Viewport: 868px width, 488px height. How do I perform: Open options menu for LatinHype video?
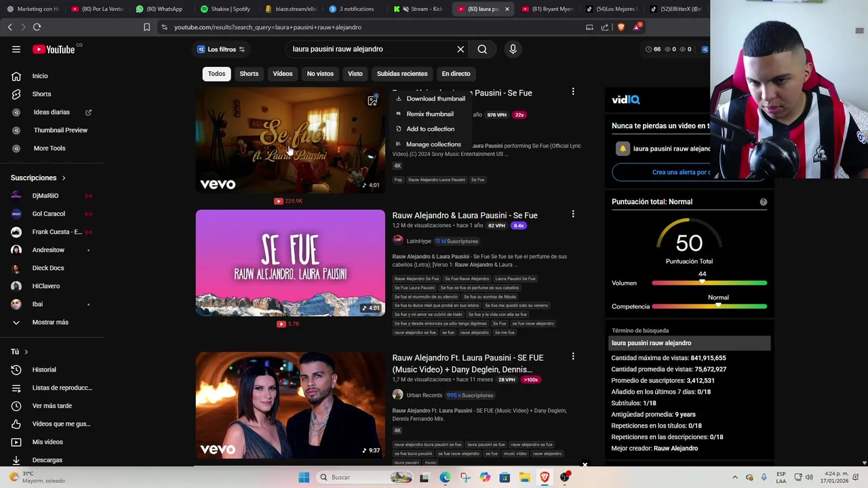tap(573, 214)
